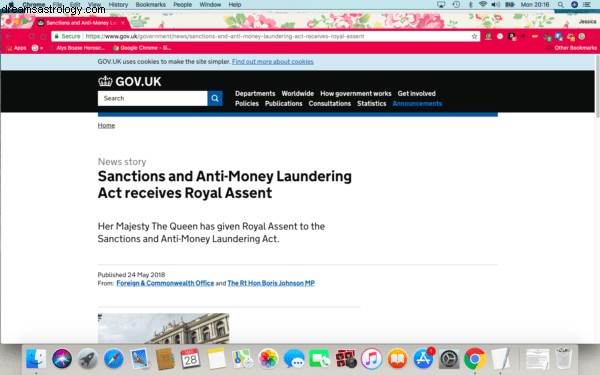Open Finder from the dock
Image resolution: width=600 pixels, height=375 pixels.
click(36, 359)
